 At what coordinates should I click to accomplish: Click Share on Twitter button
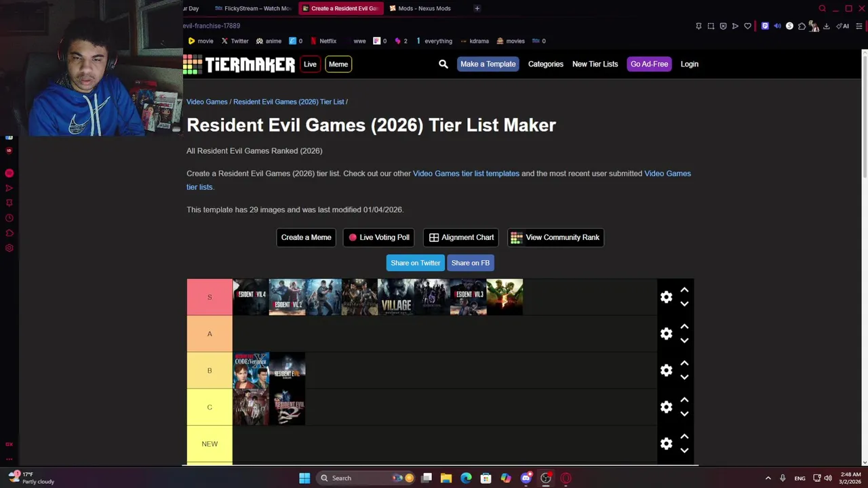tap(416, 263)
